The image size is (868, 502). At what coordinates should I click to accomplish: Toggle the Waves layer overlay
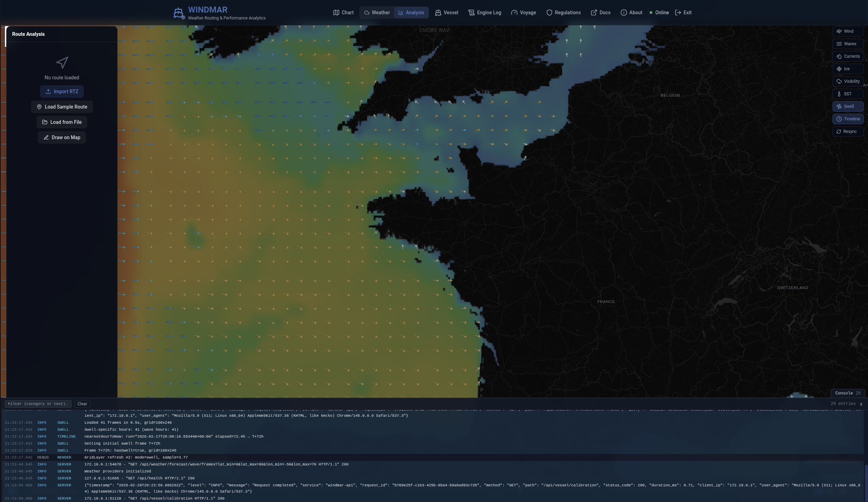pos(848,44)
